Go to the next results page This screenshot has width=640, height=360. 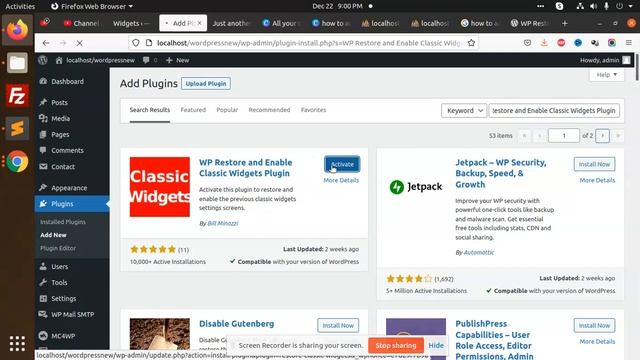(602, 136)
